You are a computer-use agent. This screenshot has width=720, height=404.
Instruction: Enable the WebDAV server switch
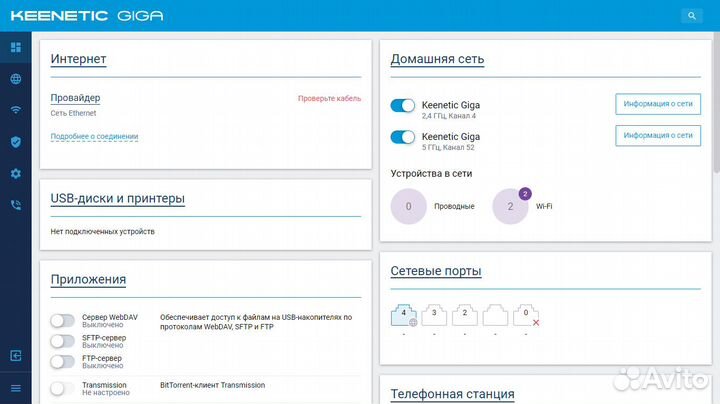click(x=62, y=320)
